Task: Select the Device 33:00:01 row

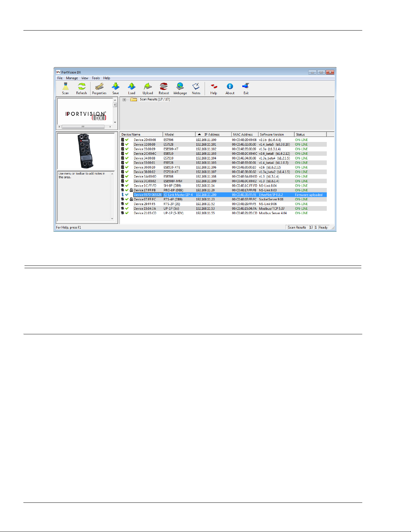Action: pos(223,163)
